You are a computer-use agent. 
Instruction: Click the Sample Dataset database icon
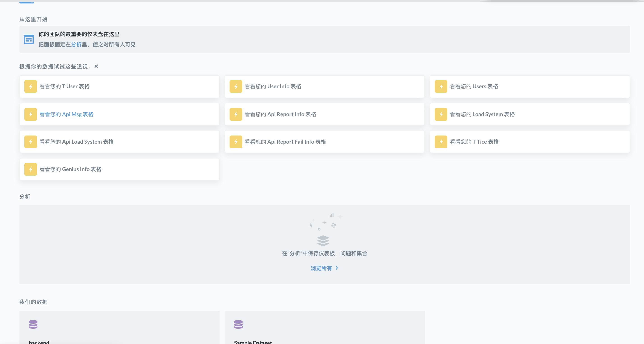click(x=238, y=324)
